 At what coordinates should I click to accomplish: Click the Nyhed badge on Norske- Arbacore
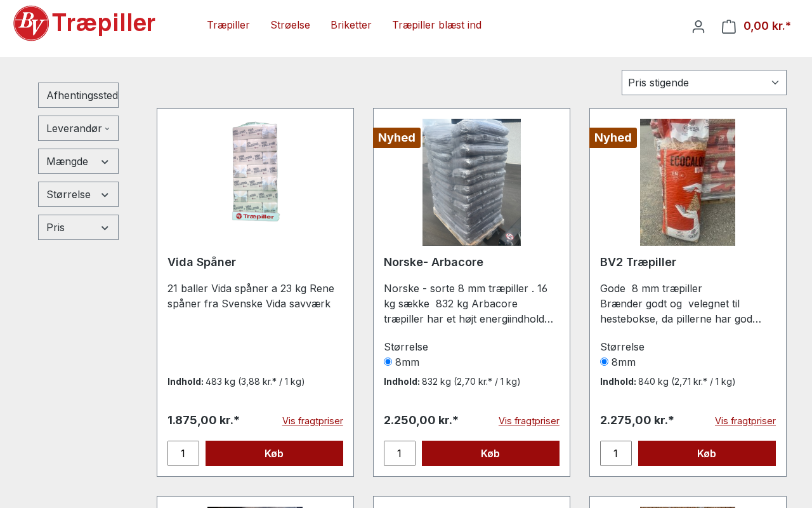tap(396, 138)
